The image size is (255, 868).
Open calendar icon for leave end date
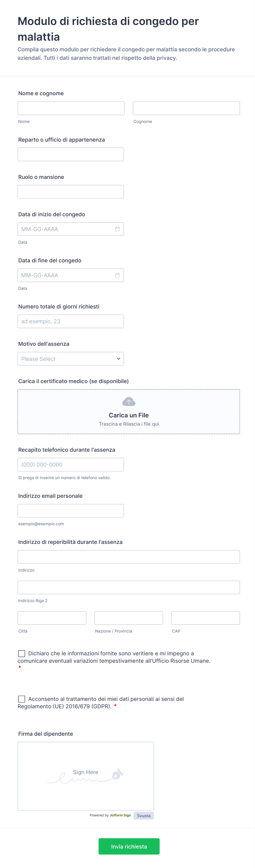coord(118,275)
